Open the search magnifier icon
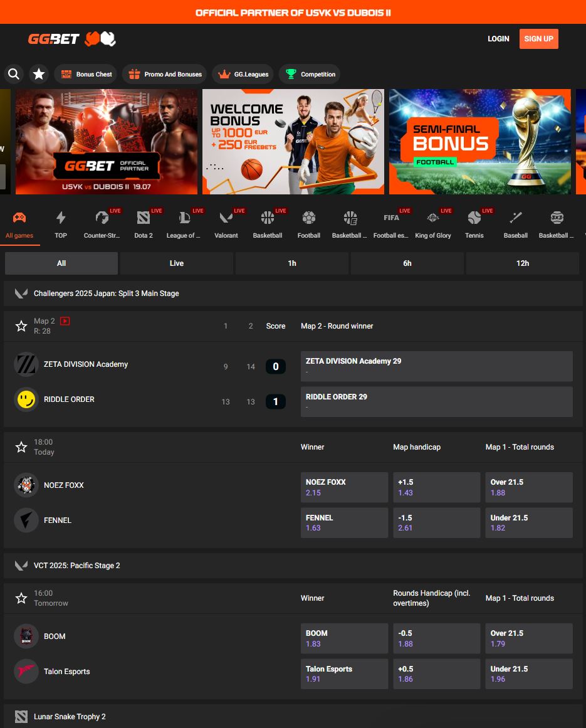This screenshot has height=728, width=586. tap(14, 74)
